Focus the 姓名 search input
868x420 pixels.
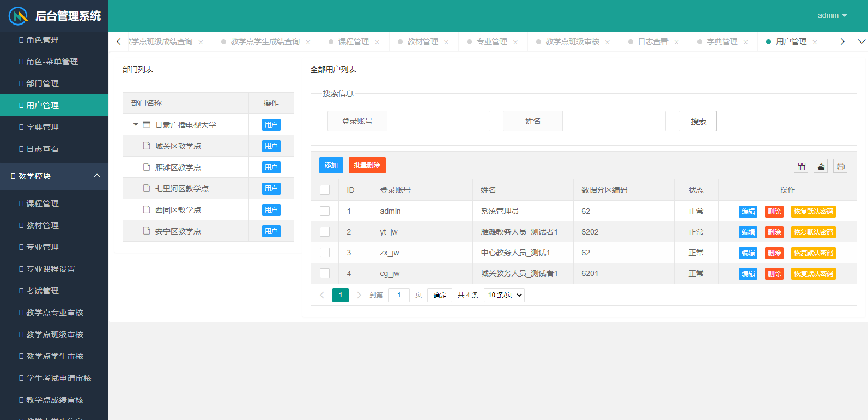point(614,121)
